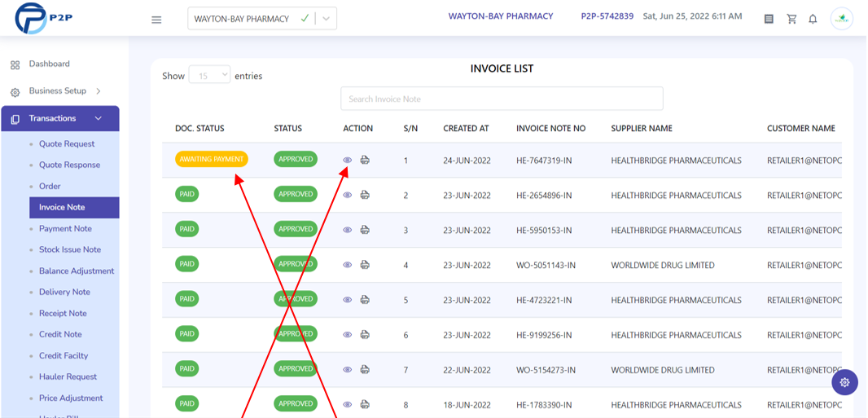The image size is (868, 418).
Task: View invoice HE-2654896-IN with eye icon
Action: click(347, 195)
